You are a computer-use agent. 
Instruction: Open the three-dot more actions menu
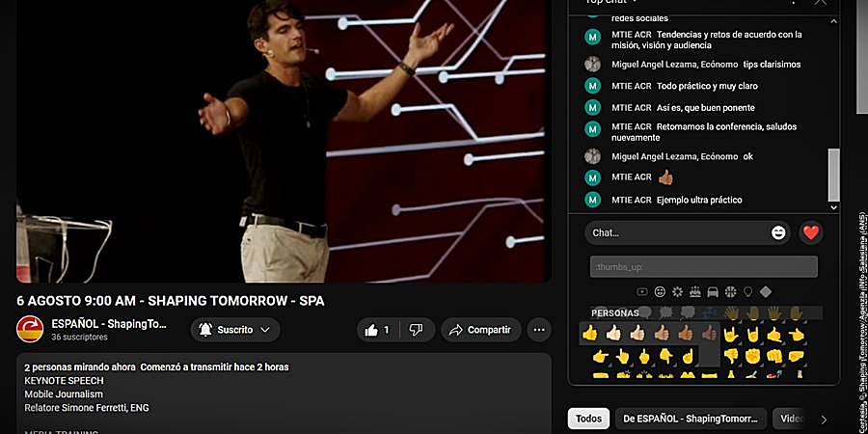coord(539,330)
